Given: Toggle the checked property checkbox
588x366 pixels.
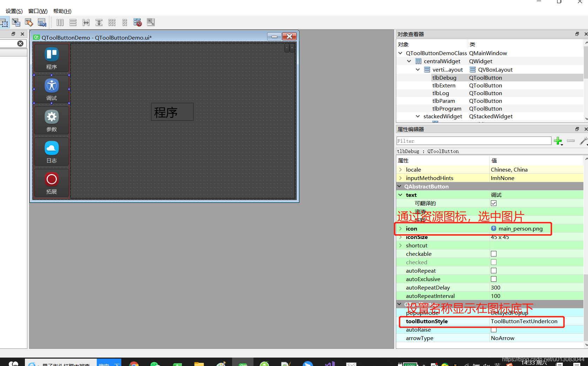Looking at the screenshot, I should (494, 262).
